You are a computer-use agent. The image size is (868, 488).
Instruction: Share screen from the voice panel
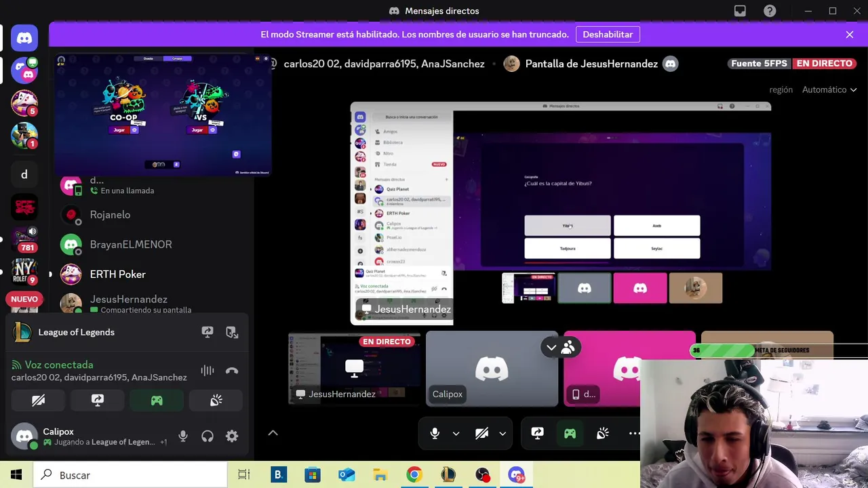[x=98, y=401]
